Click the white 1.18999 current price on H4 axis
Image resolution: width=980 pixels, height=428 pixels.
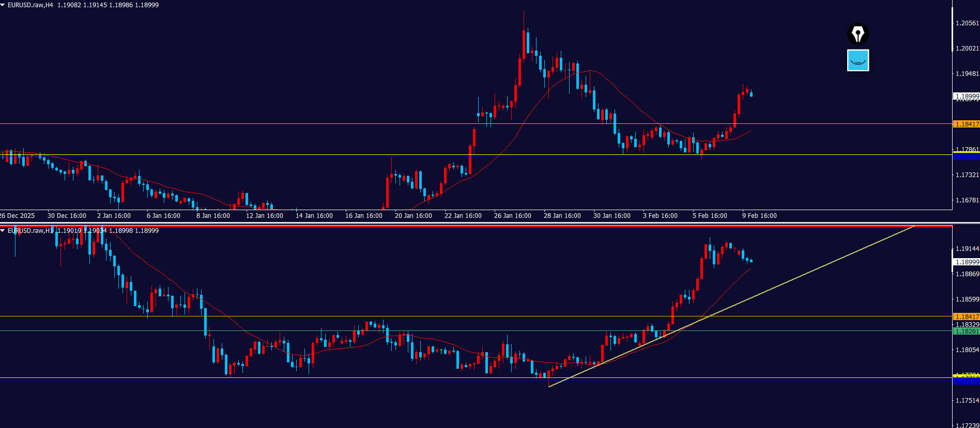pos(966,97)
